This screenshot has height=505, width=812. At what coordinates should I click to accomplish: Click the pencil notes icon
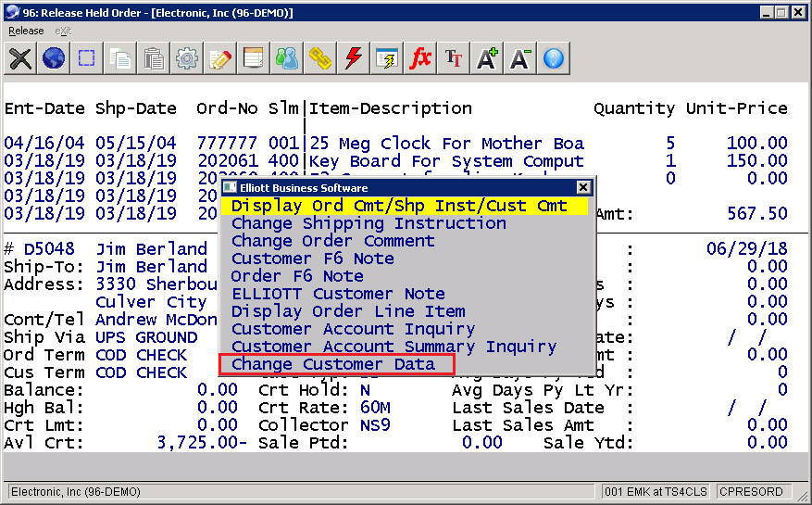coord(220,58)
